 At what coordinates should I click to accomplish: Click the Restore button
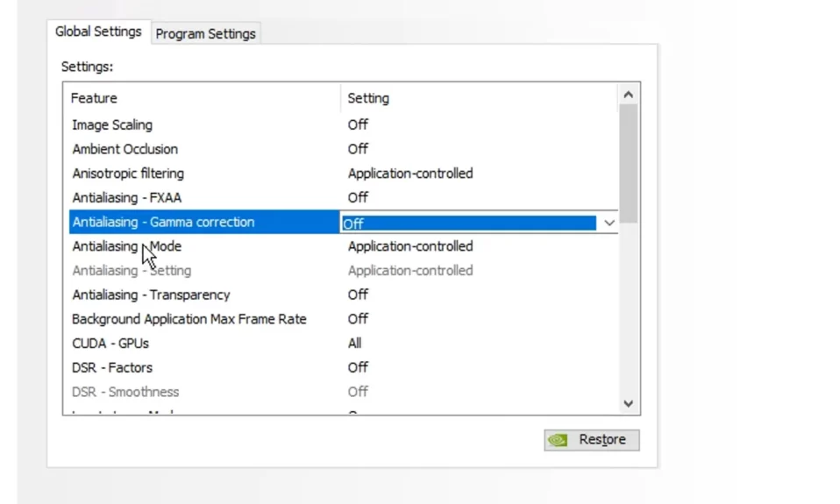coord(592,440)
